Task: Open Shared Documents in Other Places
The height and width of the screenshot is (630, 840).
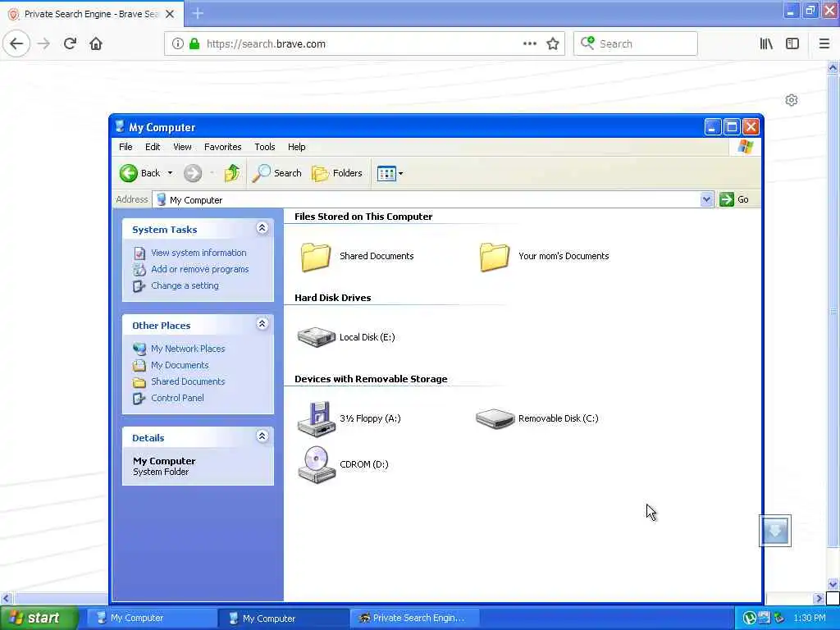Action: point(188,381)
